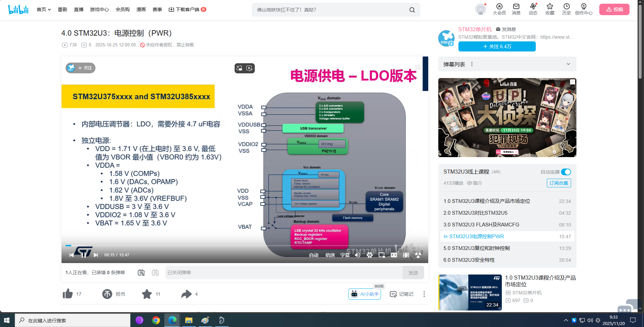Toggle the danmaku display switch
Viewport: 644px width, 327px height.
point(141,272)
